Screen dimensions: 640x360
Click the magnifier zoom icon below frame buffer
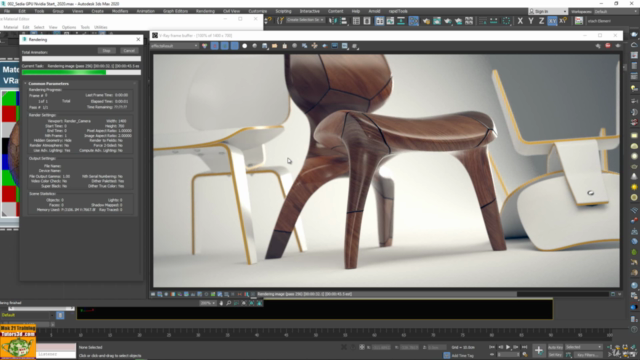click(x=229, y=303)
